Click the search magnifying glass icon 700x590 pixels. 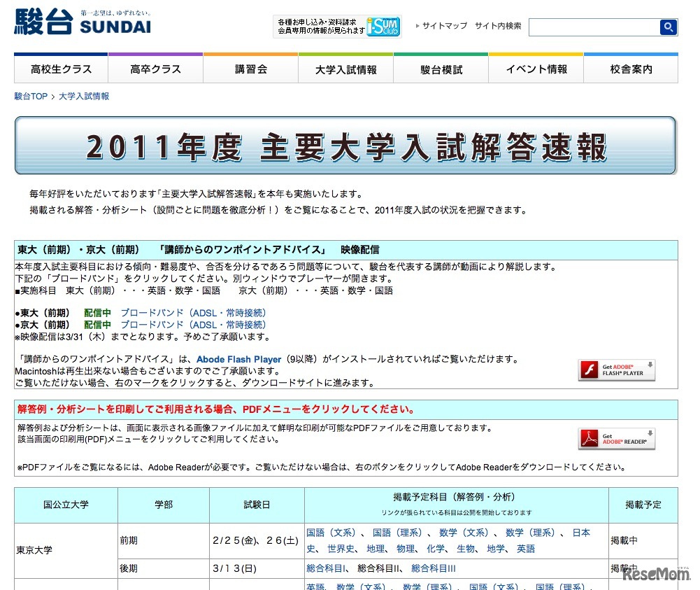(668, 27)
